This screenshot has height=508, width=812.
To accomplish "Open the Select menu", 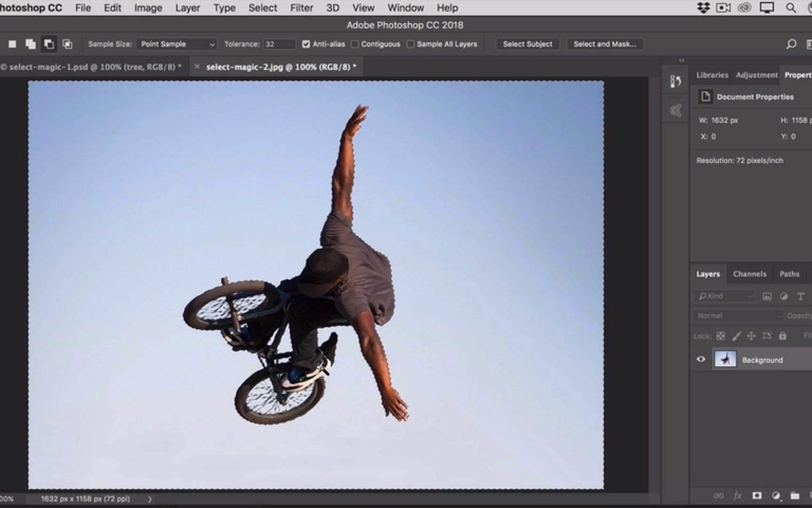I will 262,8.
